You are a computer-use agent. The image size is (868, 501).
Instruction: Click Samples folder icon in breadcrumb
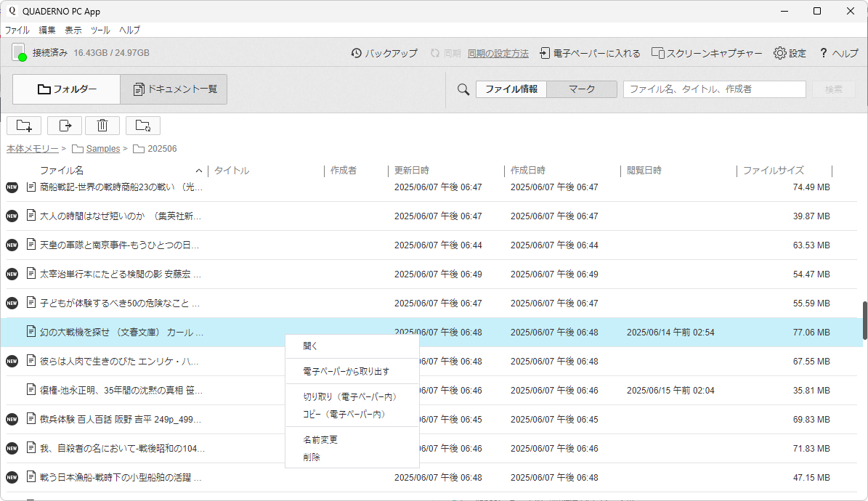[78, 149]
